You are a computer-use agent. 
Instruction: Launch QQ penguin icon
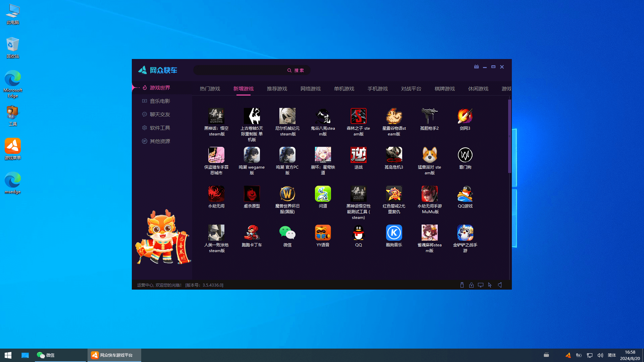359,233
